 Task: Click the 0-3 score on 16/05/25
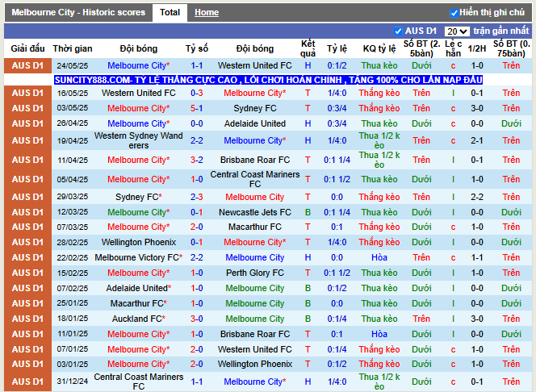(196, 93)
